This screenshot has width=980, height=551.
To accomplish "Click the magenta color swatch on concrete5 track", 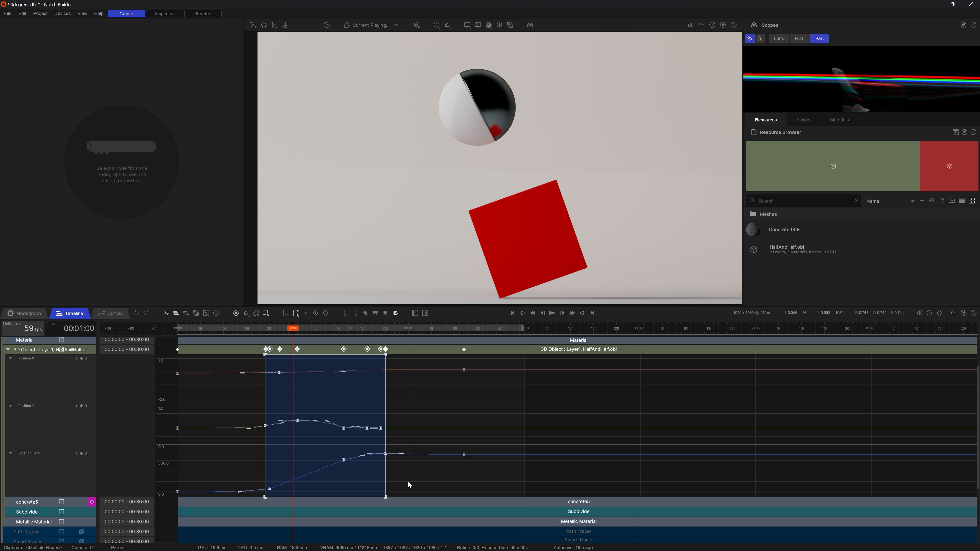I will [x=91, y=502].
